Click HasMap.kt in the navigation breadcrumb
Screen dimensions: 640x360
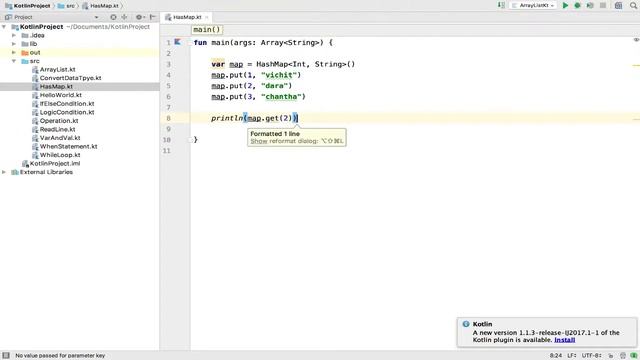(x=100, y=6)
